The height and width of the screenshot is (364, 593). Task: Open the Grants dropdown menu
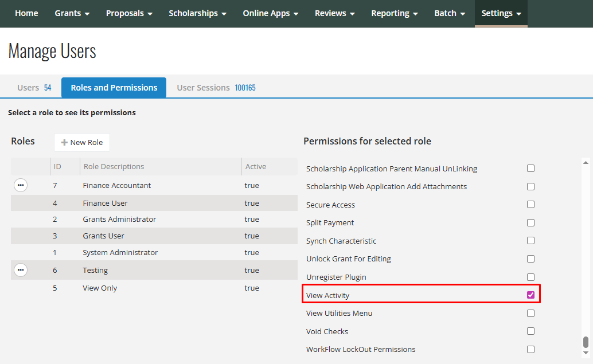point(72,13)
